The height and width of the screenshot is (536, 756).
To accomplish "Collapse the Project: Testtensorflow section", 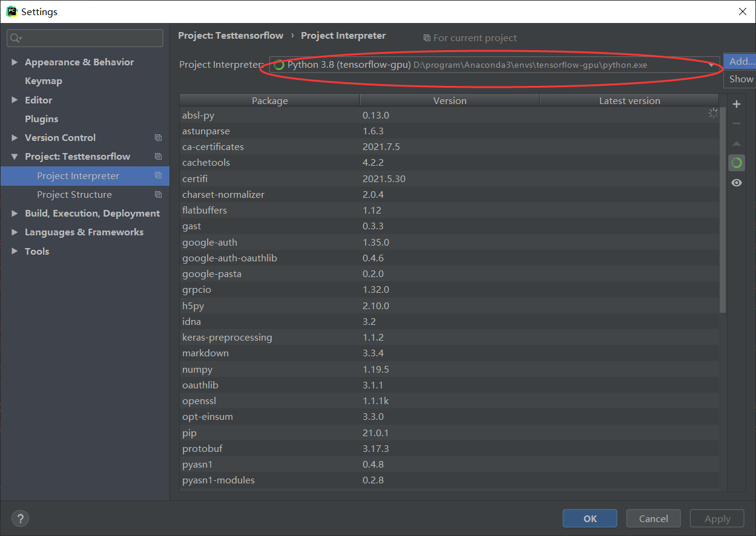I will [x=15, y=157].
